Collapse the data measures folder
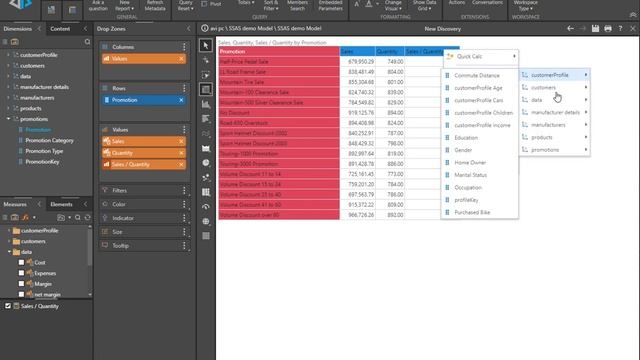Image resolution: width=640 pixels, height=360 pixels. coord(9,252)
